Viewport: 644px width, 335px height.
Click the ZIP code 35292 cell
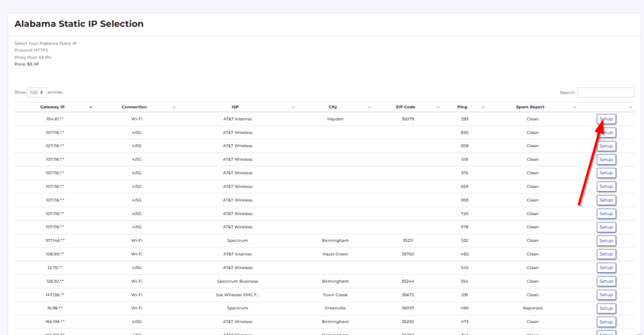[x=408, y=322]
